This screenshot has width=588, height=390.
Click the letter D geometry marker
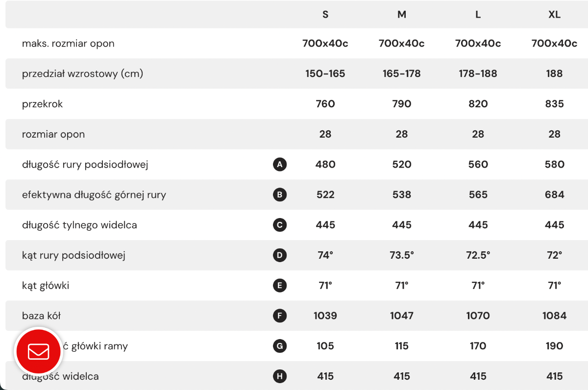click(279, 255)
